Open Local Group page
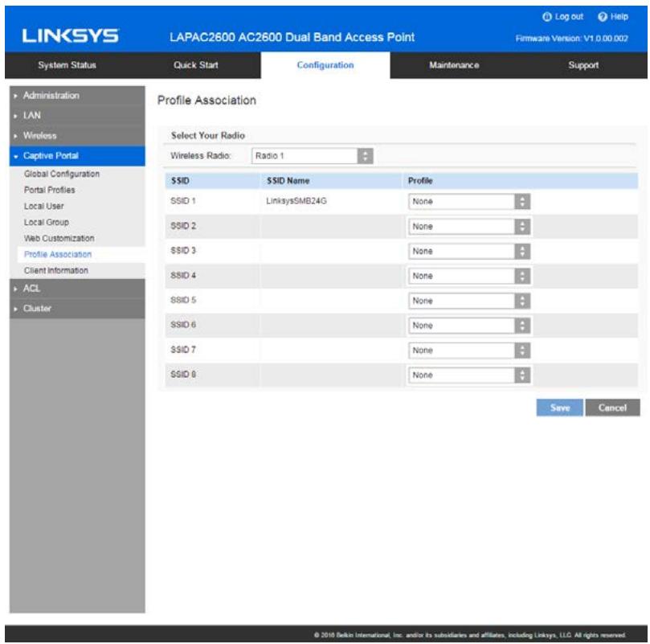The width and height of the screenshot is (650, 644). [x=47, y=223]
